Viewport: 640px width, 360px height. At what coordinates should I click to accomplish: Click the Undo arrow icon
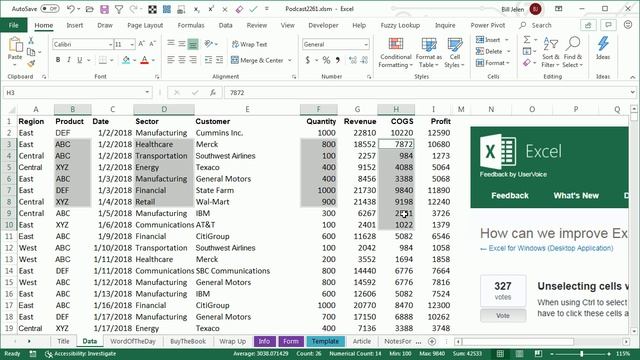point(71,9)
